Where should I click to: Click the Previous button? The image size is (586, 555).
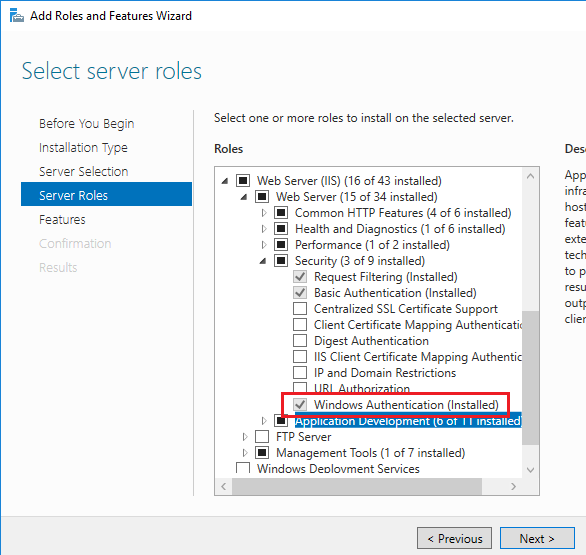[x=454, y=539]
